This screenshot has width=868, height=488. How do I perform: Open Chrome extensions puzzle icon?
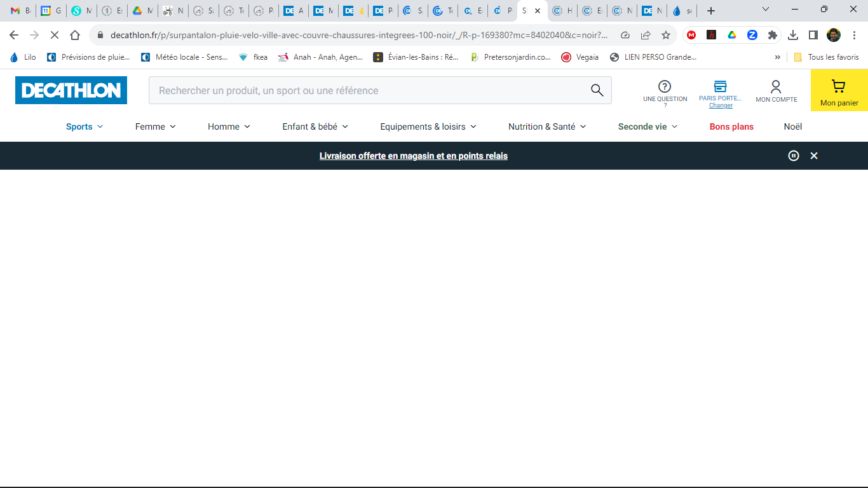[773, 35]
